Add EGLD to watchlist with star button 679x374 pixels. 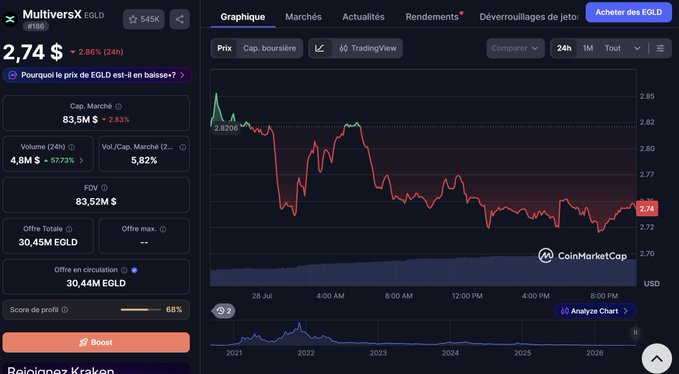click(144, 19)
